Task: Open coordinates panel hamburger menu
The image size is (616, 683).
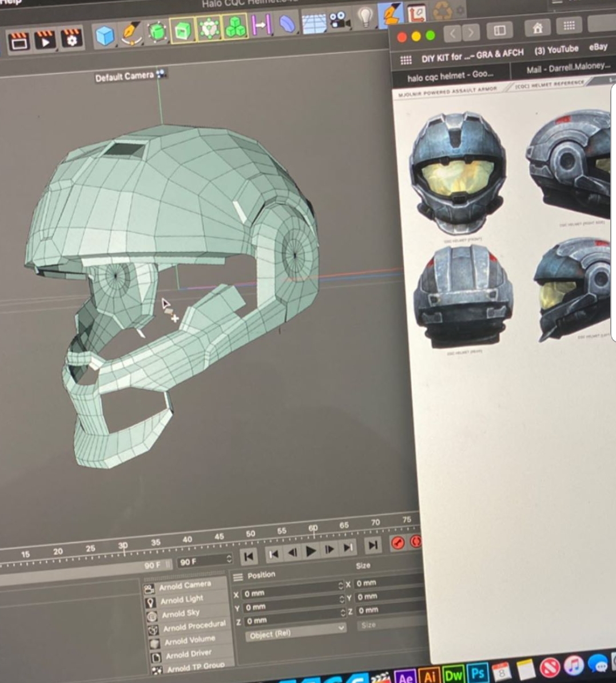Action: pyautogui.click(x=238, y=577)
